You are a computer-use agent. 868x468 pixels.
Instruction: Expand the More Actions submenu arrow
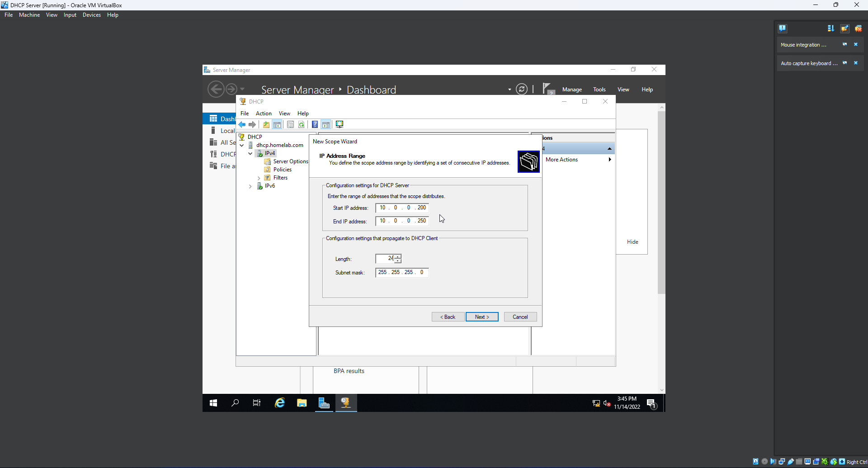[610, 160]
